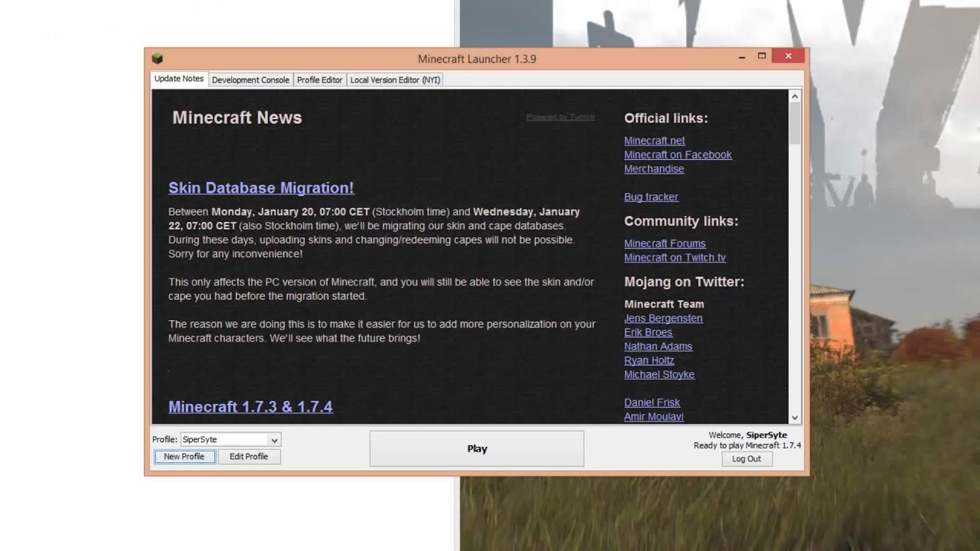Open the Bug tracker link
Screen dimensions: 980x551
point(651,197)
